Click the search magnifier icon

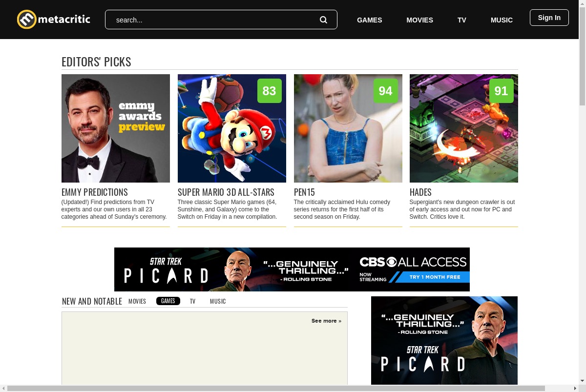[323, 20]
